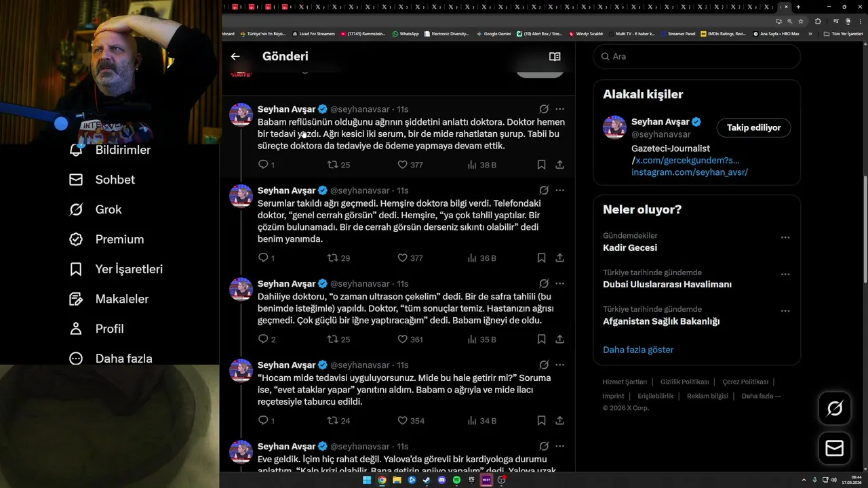Click Grok explain icon on 'Babam reflüsünün' tweet
868x488 pixels.
coord(544,109)
